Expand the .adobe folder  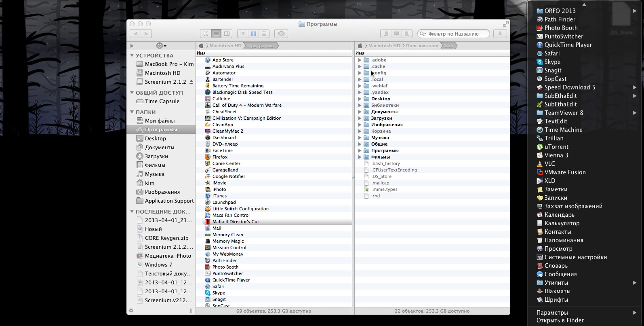(x=360, y=60)
